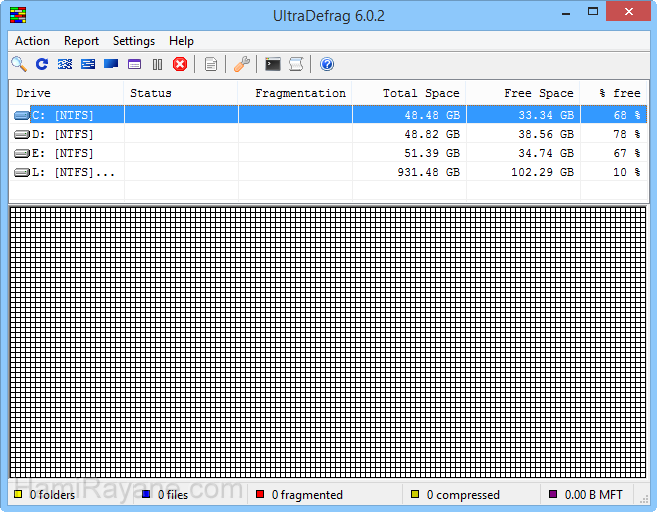Image resolution: width=657 pixels, height=512 pixels.
Task: Click the Free Space column header
Action: pos(523,93)
